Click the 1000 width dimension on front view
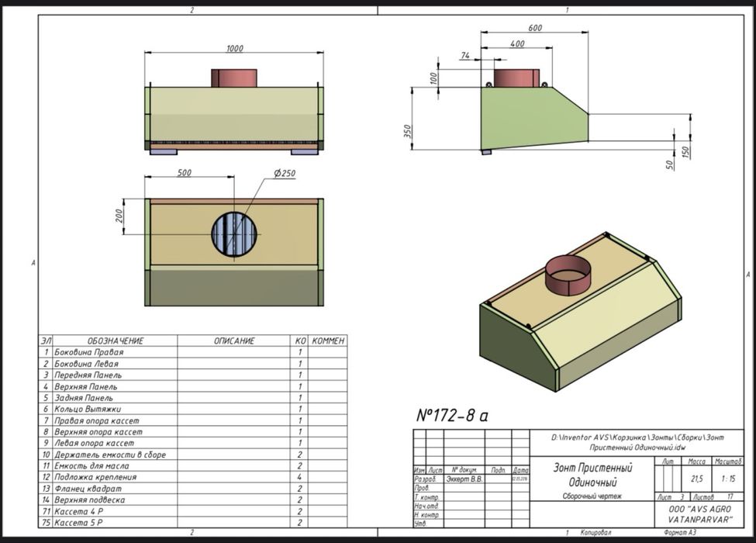This screenshot has height=543, width=756. (235, 48)
